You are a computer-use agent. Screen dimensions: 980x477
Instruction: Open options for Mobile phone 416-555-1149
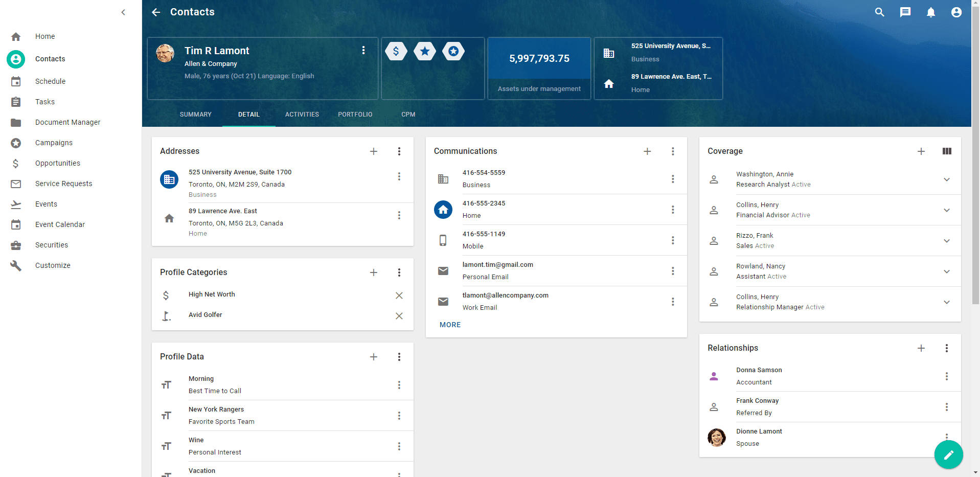[x=673, y=240]
